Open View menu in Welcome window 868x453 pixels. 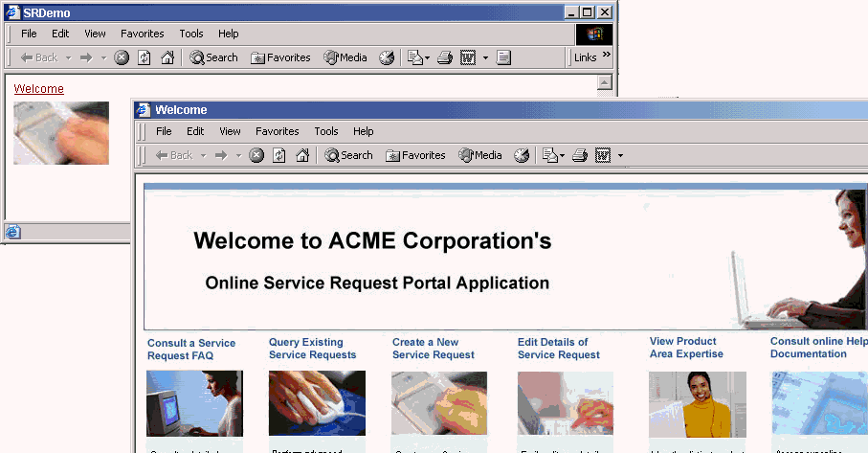(x=230, y=132)
